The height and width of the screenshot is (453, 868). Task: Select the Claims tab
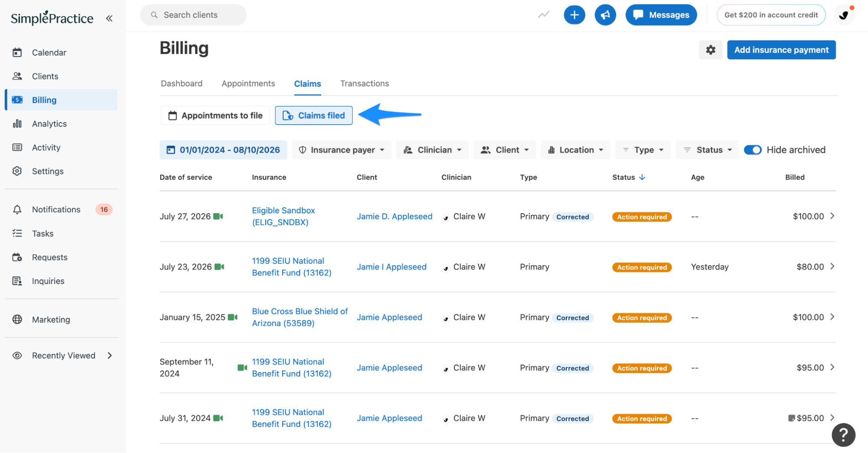tap(307, 84)
